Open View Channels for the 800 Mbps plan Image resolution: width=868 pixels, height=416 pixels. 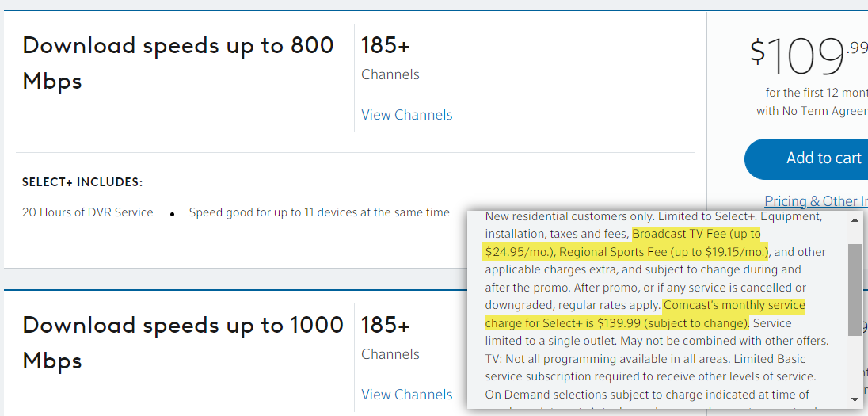[x=407, y=115]
